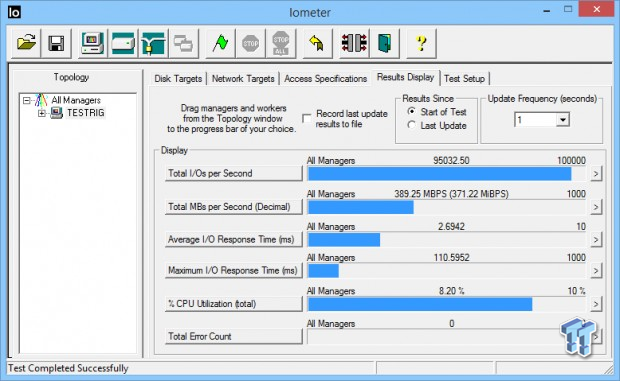Viewport: 620px width, 381px height.
Task: Click the Total Error Count button
Action: point(233,336)
